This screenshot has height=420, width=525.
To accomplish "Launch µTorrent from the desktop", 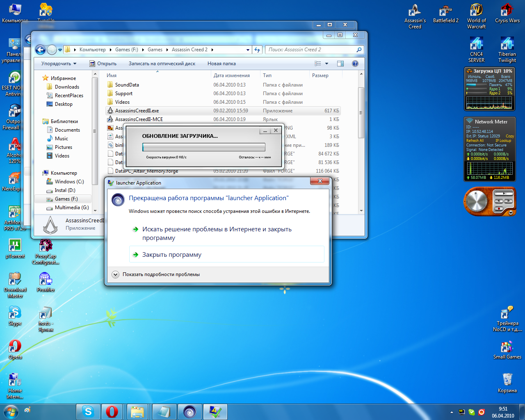I will tap(15, 248).
